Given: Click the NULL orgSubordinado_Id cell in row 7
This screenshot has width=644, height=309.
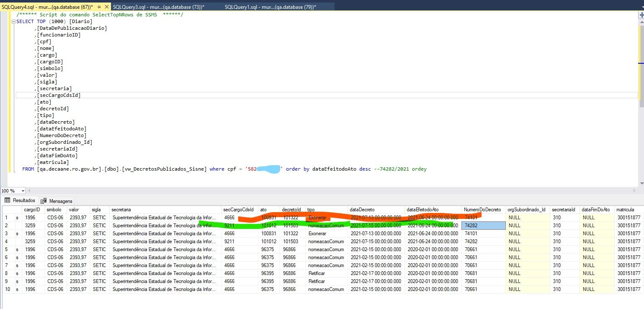Looking at the screenshot, I should (528, 265).
